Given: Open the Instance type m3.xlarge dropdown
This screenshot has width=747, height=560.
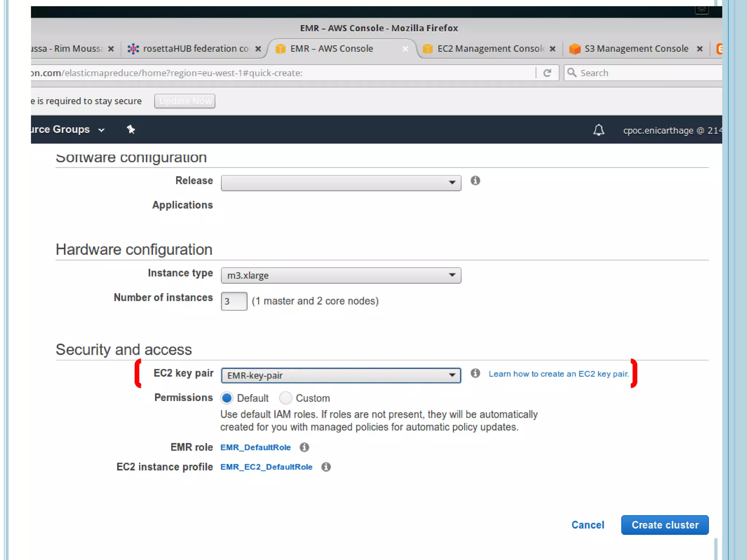Looking at the screenshot, I should (x=341, y=275).
